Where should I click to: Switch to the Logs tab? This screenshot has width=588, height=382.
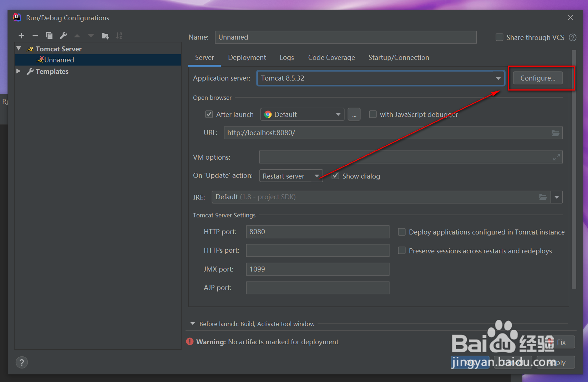[x=287, y=58]
